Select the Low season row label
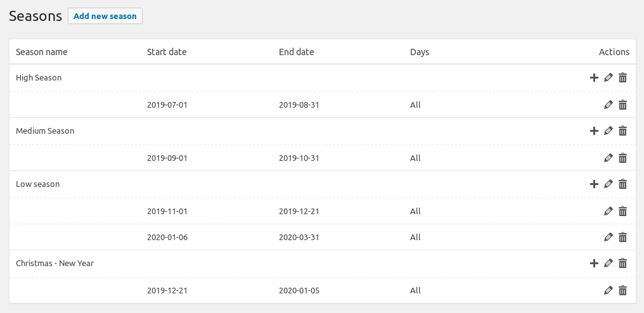Screen dimensions: 644x313 [37, 184]
